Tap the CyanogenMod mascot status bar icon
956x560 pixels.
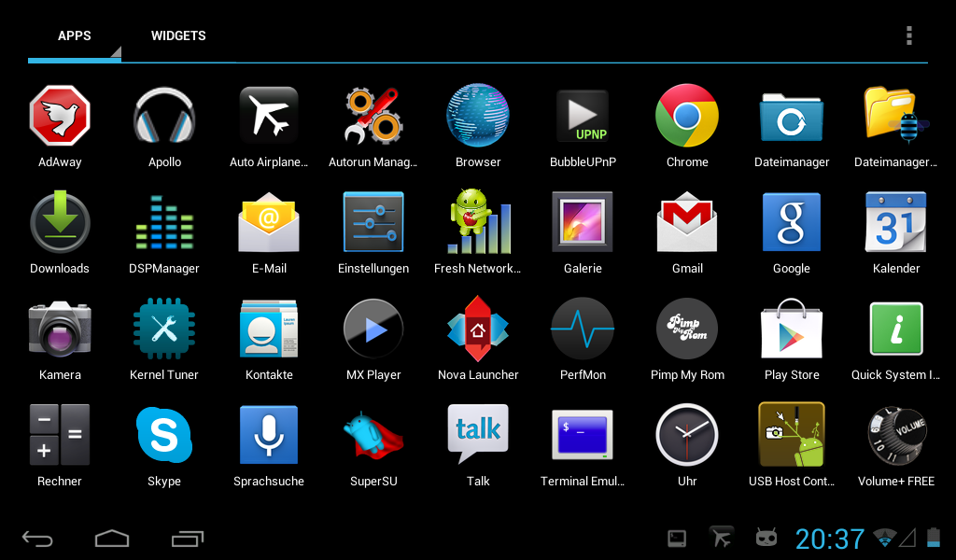tap(766, 538)
